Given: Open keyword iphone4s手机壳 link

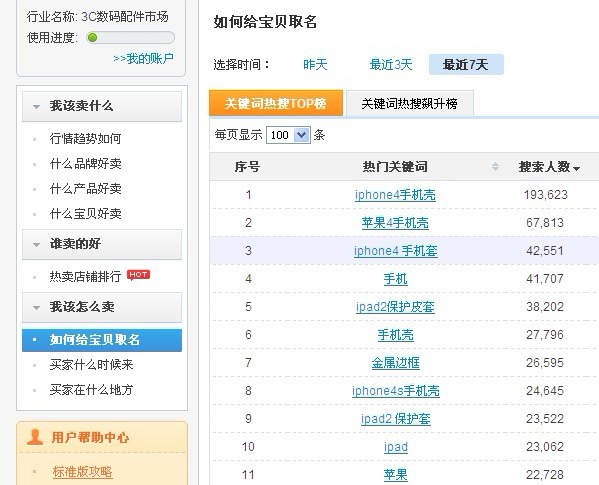Looking at the screenshot, I should coord(396,391).
